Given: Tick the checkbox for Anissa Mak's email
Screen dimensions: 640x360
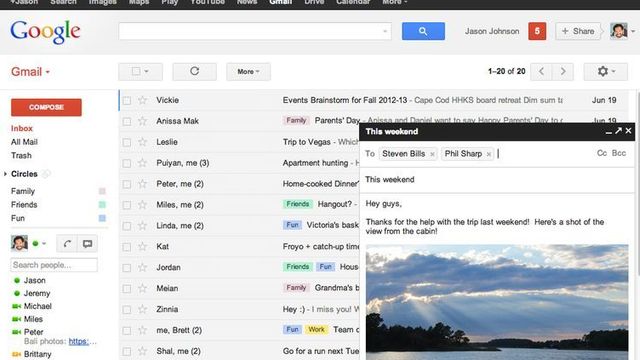Looking at the screenshot, I should tap(127, 121).
